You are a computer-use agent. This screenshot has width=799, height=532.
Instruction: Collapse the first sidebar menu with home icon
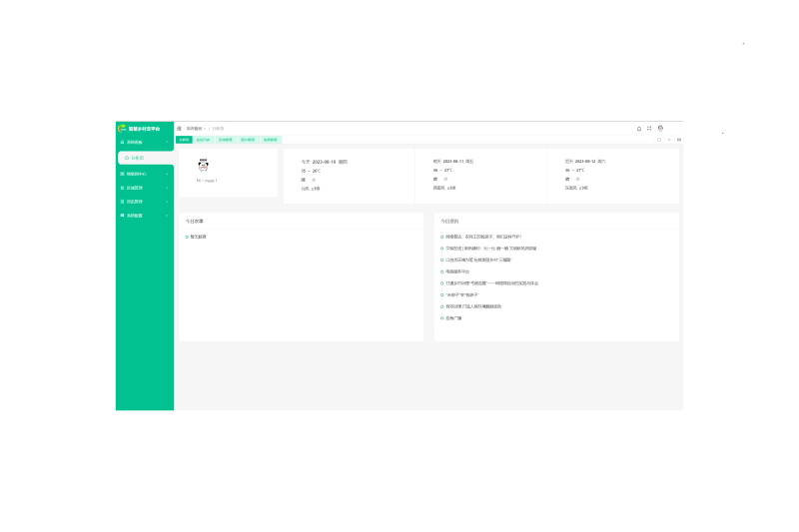[145, 142]
